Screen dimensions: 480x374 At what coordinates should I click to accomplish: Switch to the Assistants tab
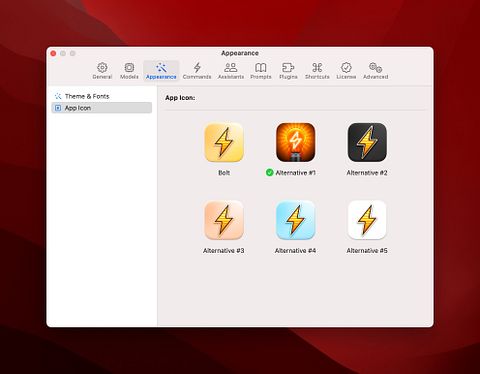pyautogui.click(x=231, y=71)
